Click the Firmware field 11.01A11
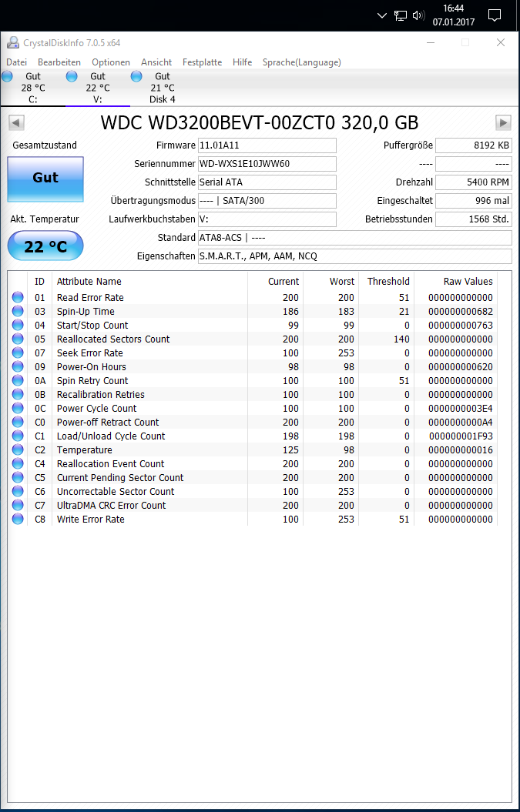The height and width of the screenshot is (812, 520). click(x=267, y=145)
